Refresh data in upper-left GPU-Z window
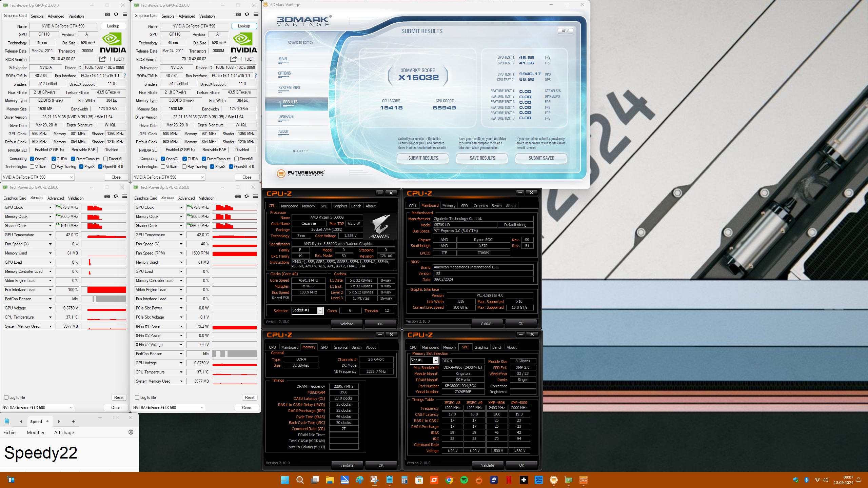This screenshot has width=868, height=488. point(116,15)
